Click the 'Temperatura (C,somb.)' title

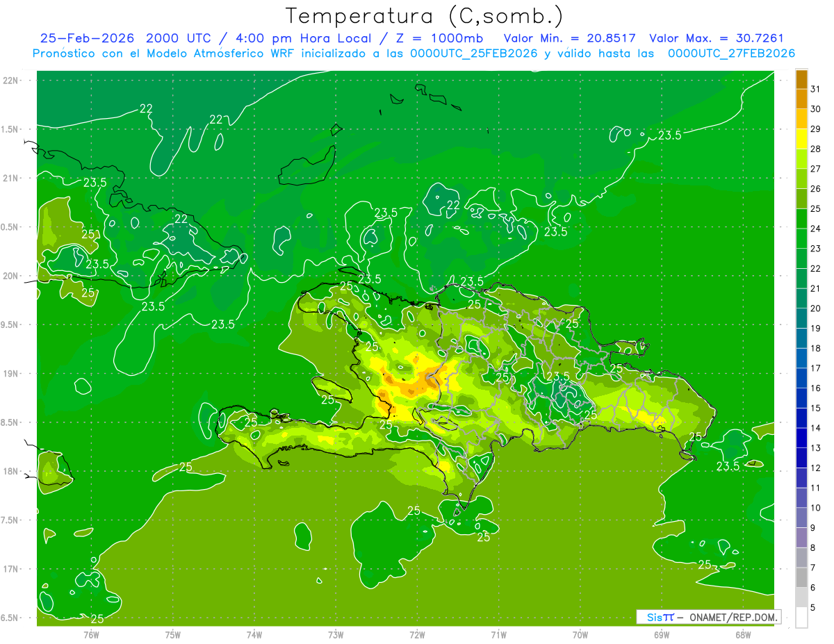point(424,16)
